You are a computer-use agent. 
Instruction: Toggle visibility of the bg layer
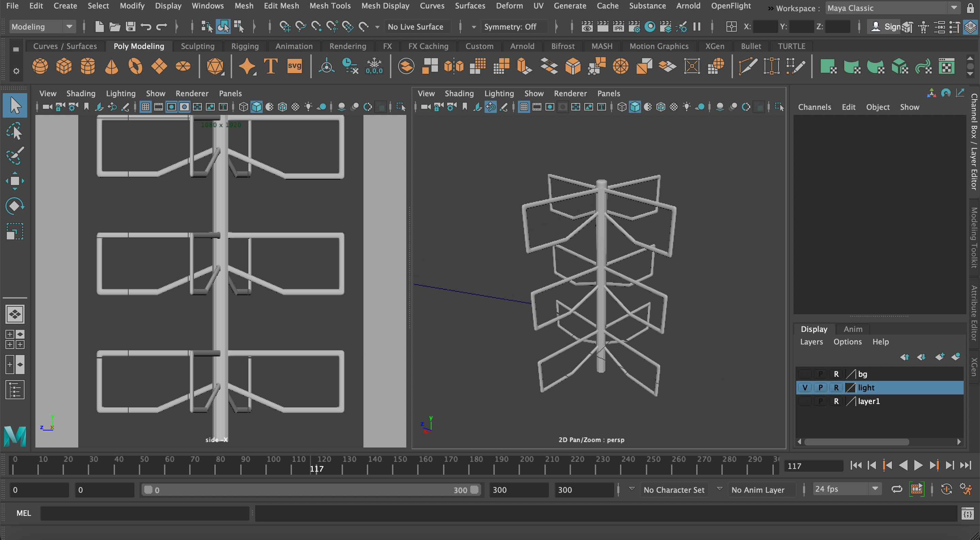805,374
